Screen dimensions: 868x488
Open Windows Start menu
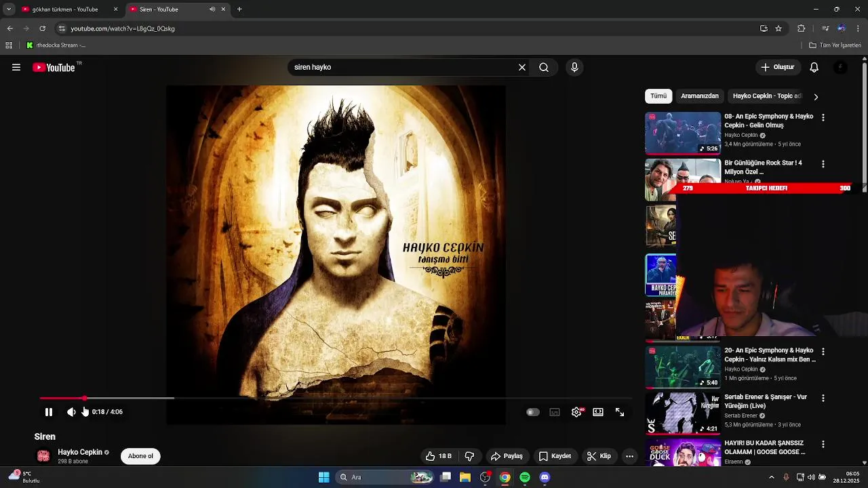coord(323,477)
